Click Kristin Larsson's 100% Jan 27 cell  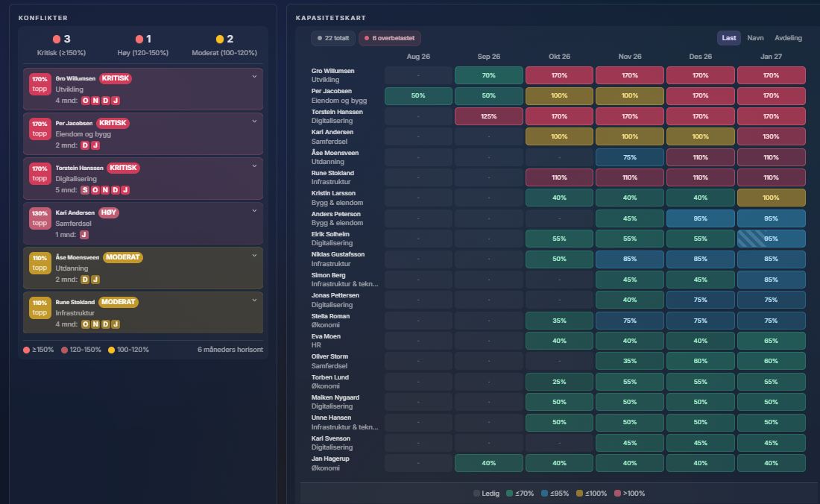(771, 198)
